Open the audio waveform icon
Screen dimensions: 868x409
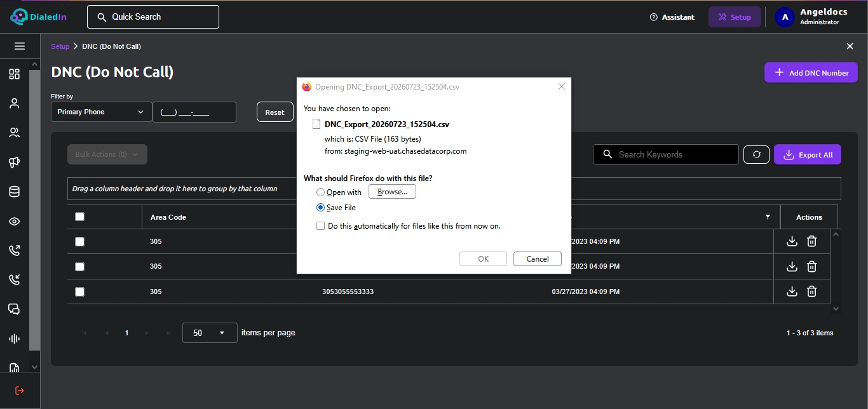click(x=15, y=339)
